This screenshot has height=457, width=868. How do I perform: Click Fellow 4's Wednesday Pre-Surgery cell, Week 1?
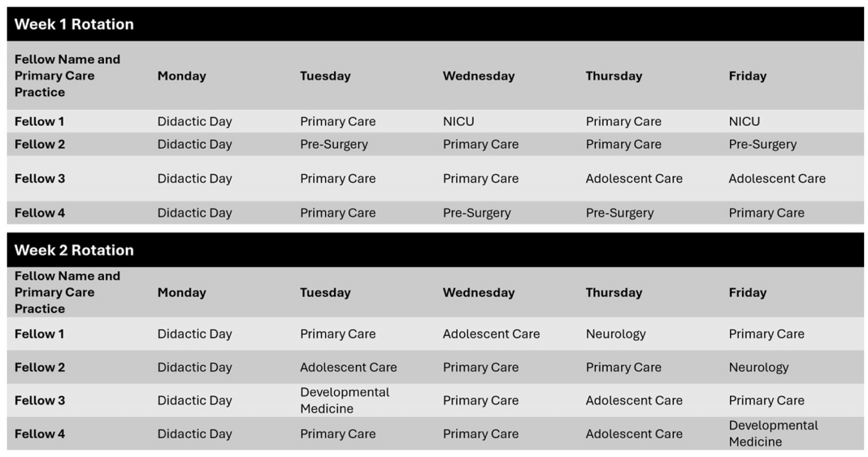[476, 213]
